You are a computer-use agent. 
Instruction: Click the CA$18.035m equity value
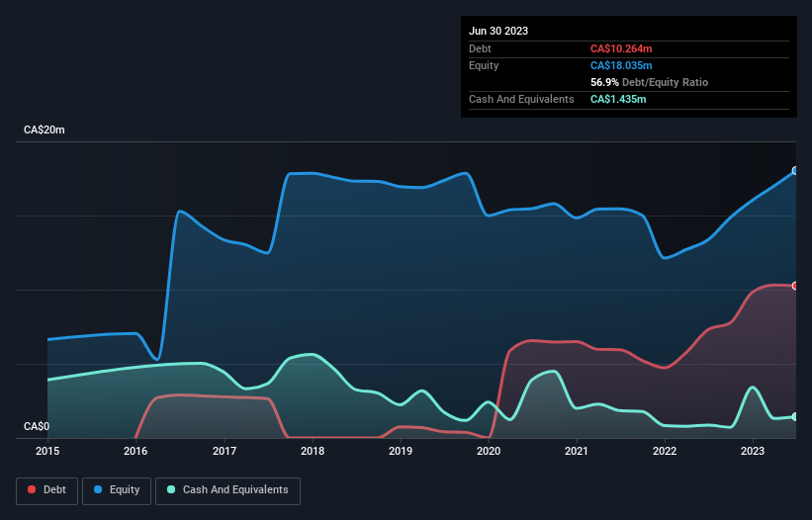[621, 65]
